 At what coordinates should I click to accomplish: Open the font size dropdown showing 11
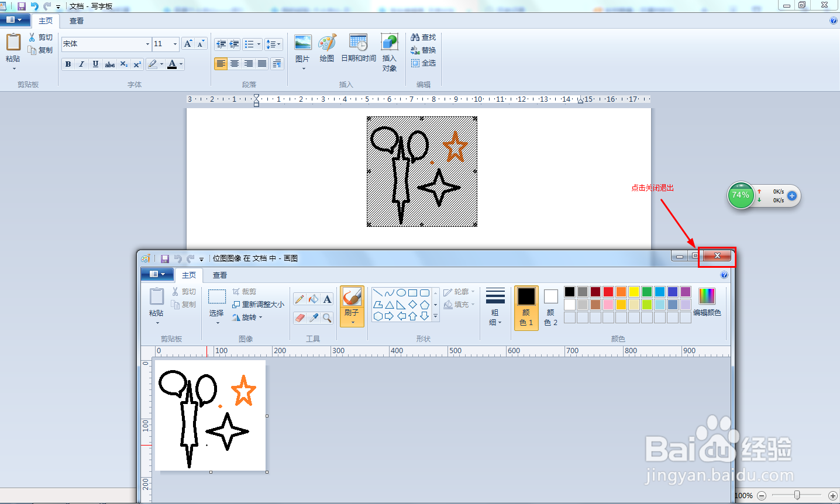175,44
